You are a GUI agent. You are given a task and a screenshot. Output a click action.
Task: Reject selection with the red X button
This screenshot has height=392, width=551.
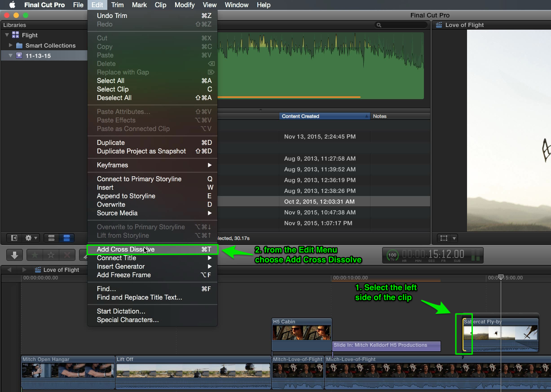[67, 255]
